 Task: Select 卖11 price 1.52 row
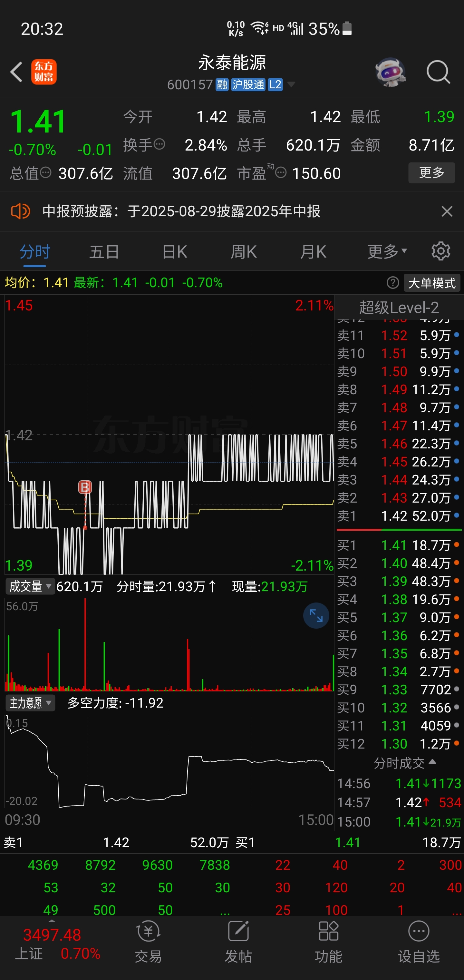point(399,335)
